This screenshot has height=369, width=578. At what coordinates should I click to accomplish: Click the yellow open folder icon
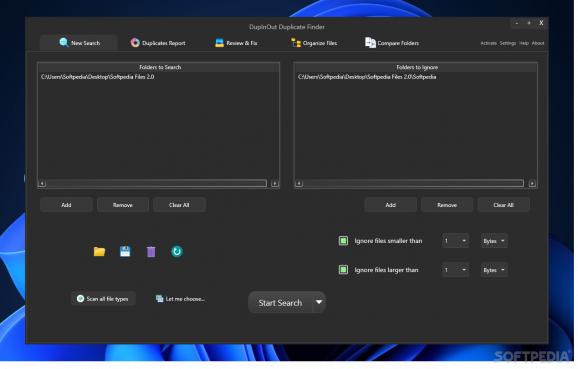click(99, 251)
